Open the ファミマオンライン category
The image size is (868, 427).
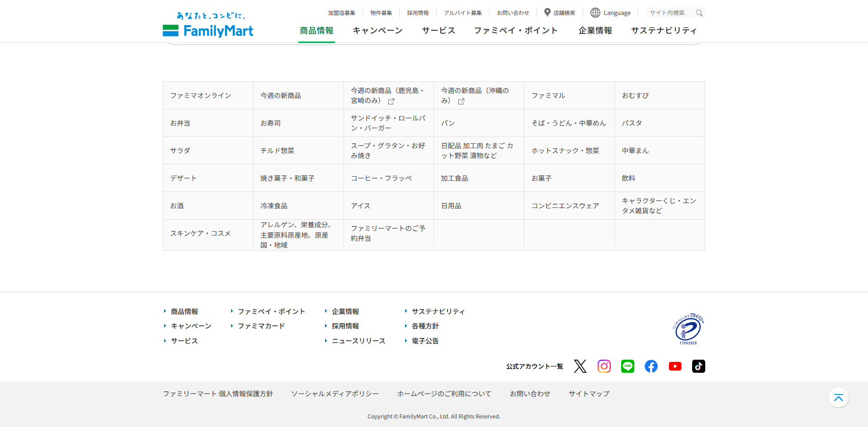coord(208,95)
